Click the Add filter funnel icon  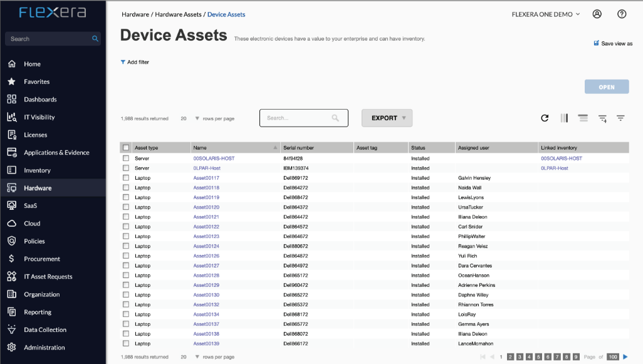click(x=123, y=62)
